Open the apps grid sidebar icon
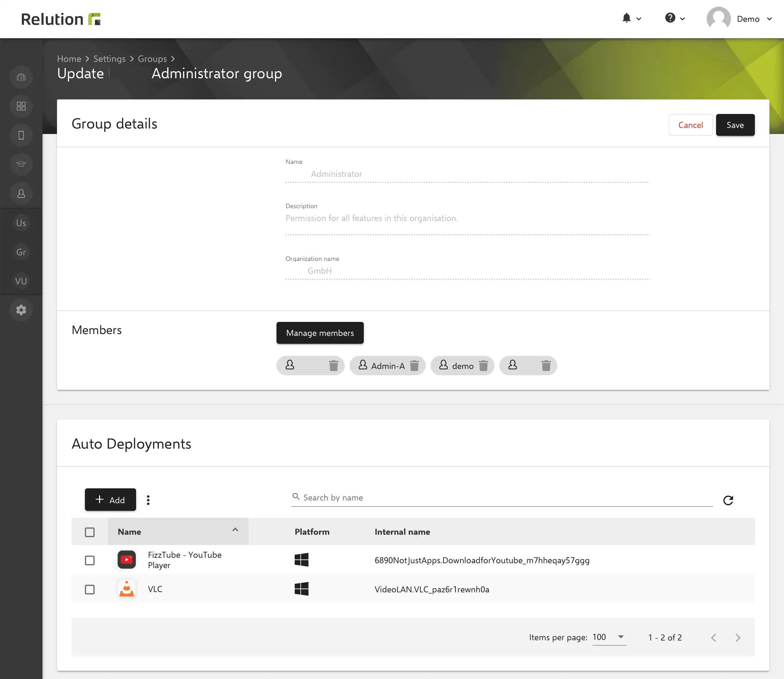 coord(21,106)
